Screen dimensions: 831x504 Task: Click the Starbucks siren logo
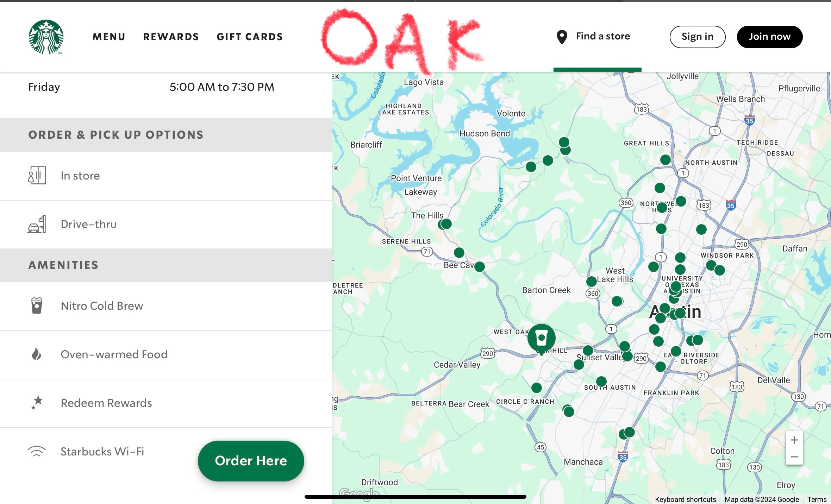click(46, 37)
